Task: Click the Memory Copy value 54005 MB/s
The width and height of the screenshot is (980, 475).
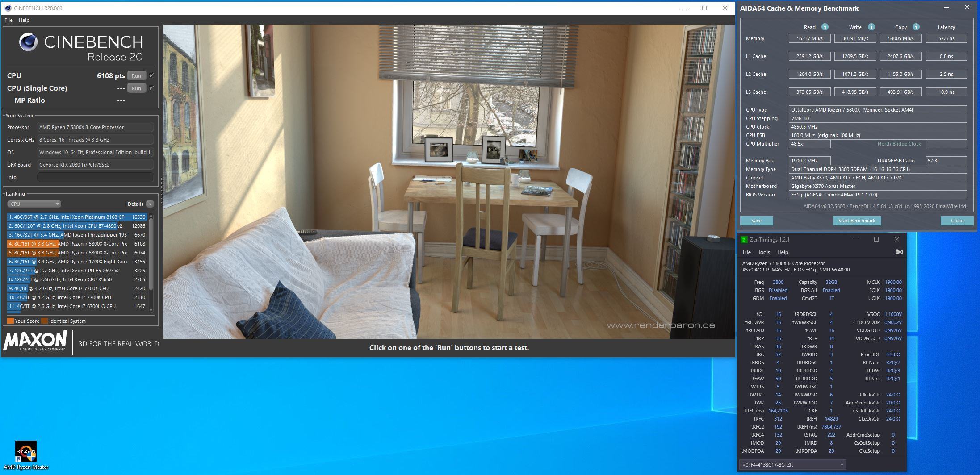Action: click(x=900, y=38)
